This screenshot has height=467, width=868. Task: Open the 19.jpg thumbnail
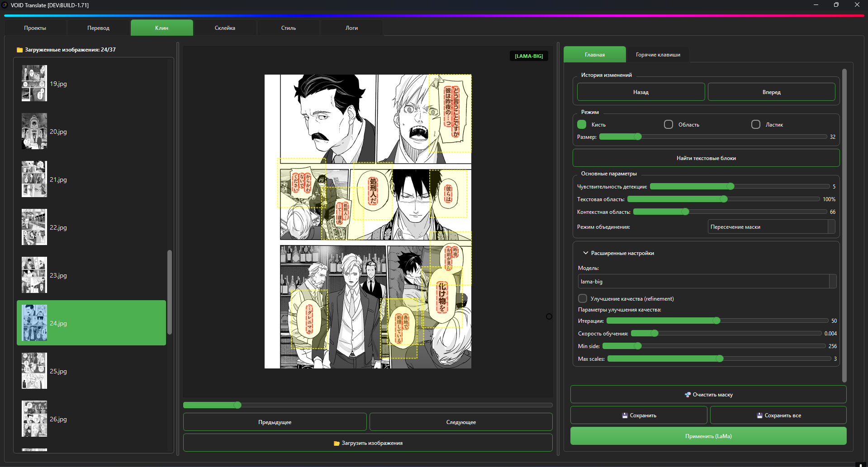point(34,83)
